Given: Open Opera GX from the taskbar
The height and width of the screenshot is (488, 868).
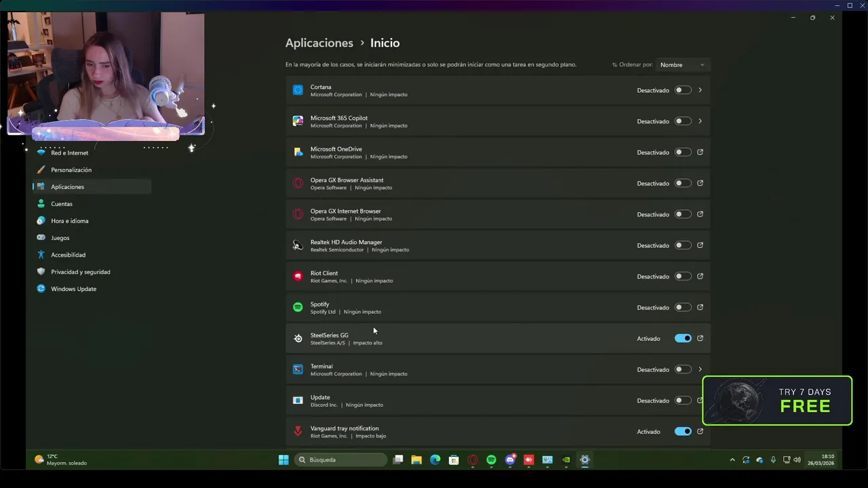Looking at the screenshot, I should tap(473, 460).
